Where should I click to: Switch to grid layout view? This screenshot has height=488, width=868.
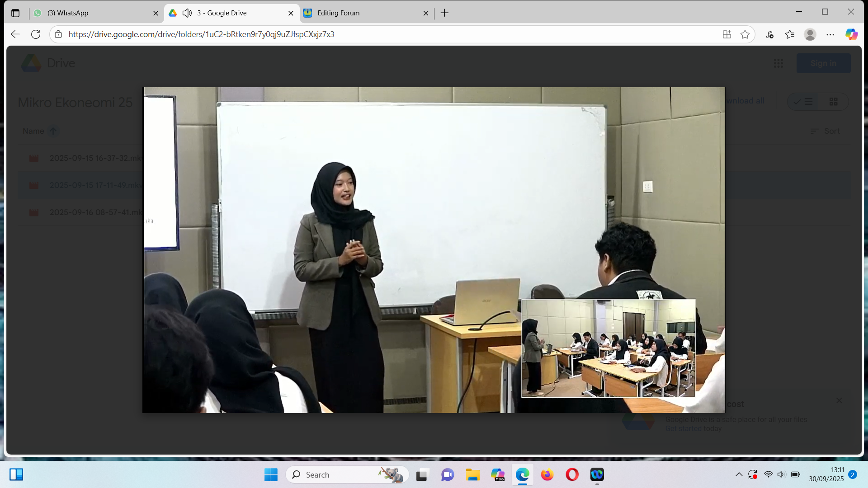point(833,102)
